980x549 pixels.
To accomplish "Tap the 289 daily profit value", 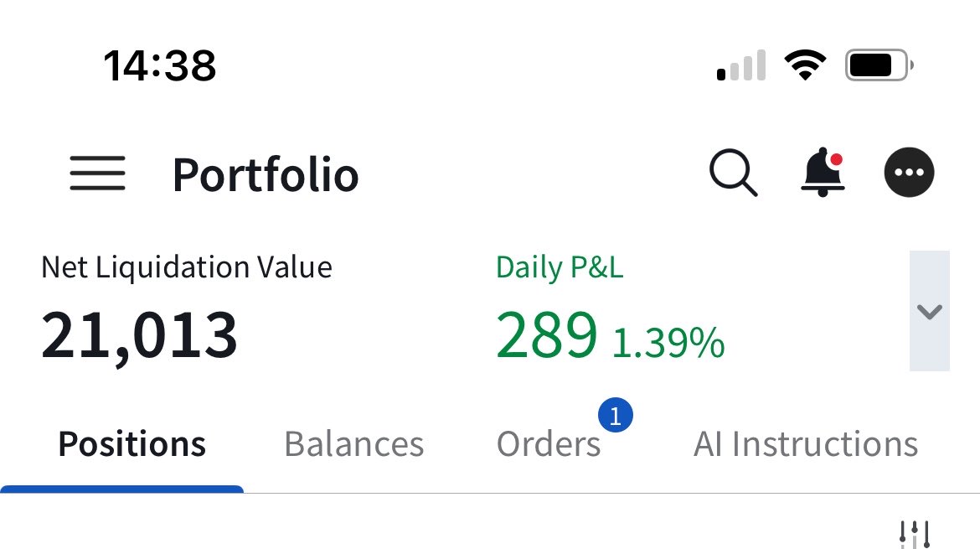I will [x=547, y=335].
